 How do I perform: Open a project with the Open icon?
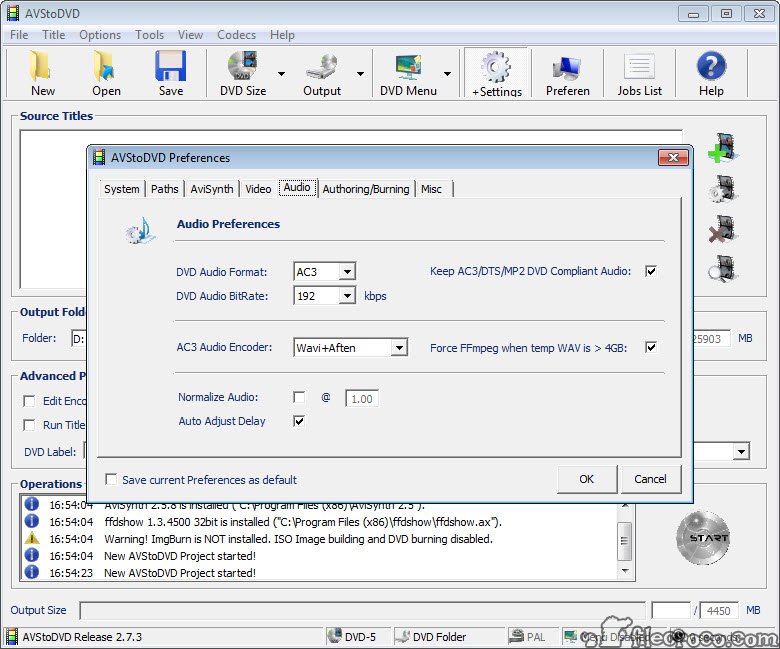[105, 66]
